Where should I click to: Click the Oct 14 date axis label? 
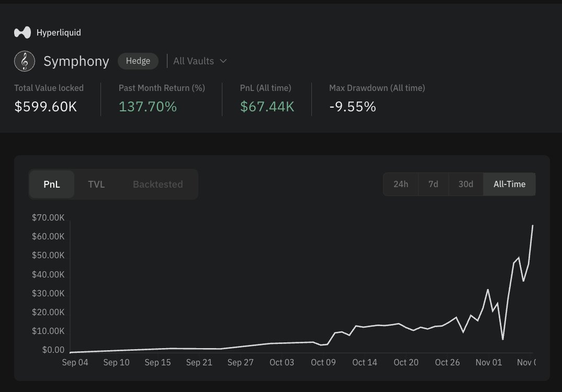coord(365,362)
